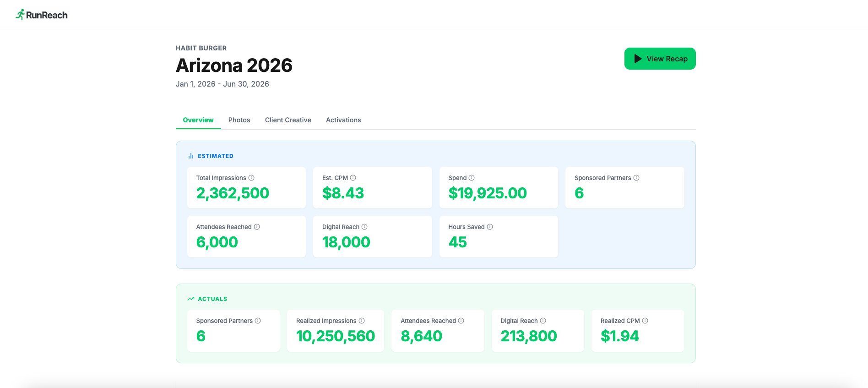Click info icon beside Estimated Sponsored Partners
Screen dimensions: 868x388
636,178
